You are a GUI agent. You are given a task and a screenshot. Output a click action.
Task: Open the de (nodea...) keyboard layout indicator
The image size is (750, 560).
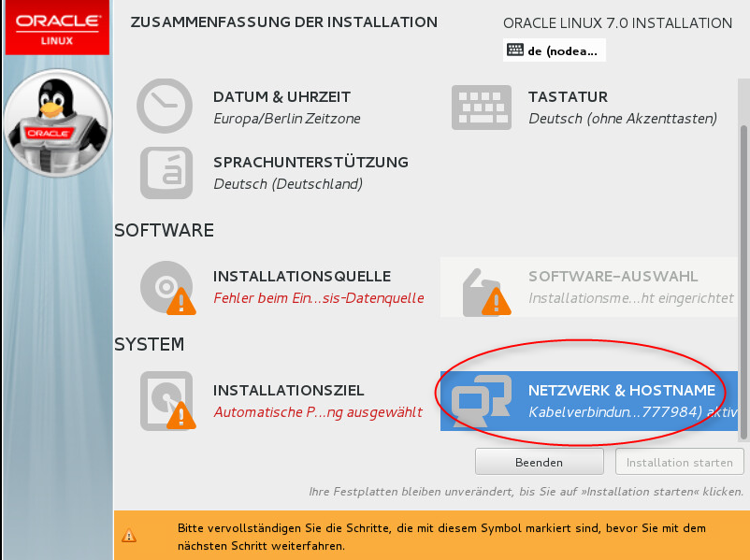click(555, 50)
